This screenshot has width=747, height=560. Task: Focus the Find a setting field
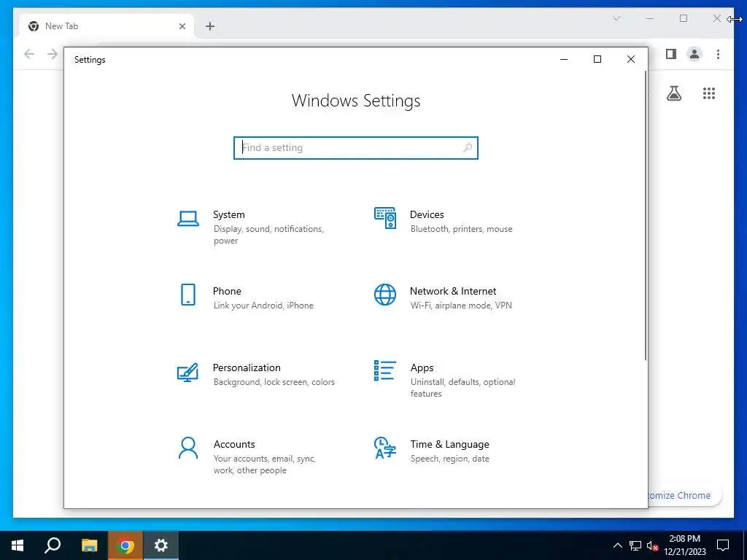tap(356, 147)
